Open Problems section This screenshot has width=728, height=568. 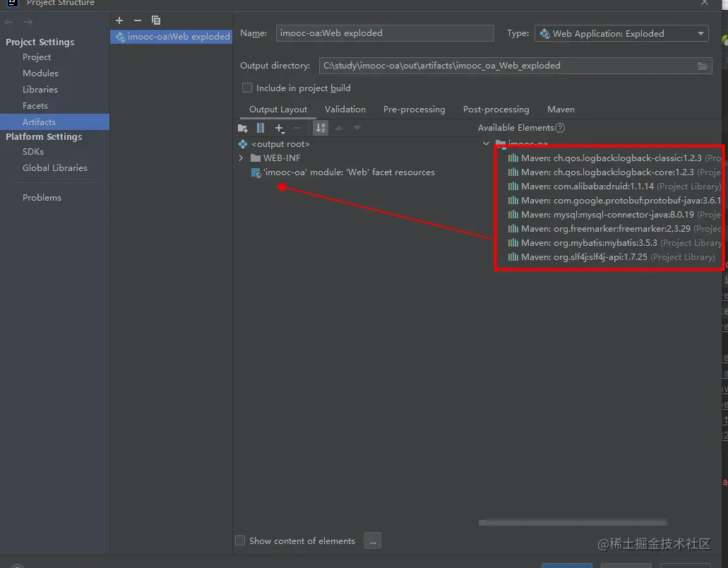point(42,198)
